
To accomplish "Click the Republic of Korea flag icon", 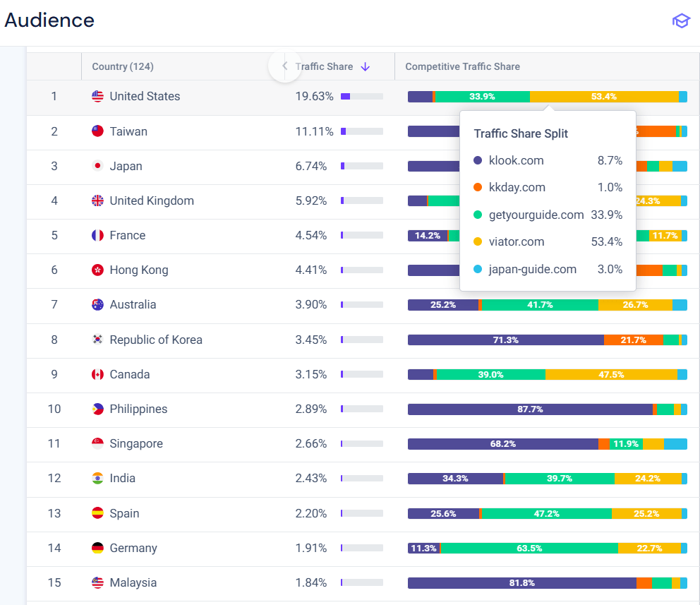I will pyautogui.click(x=97, y=340).
